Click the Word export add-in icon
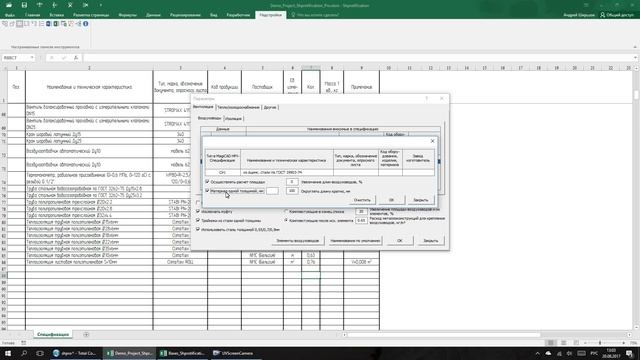 tap(48, 24)
